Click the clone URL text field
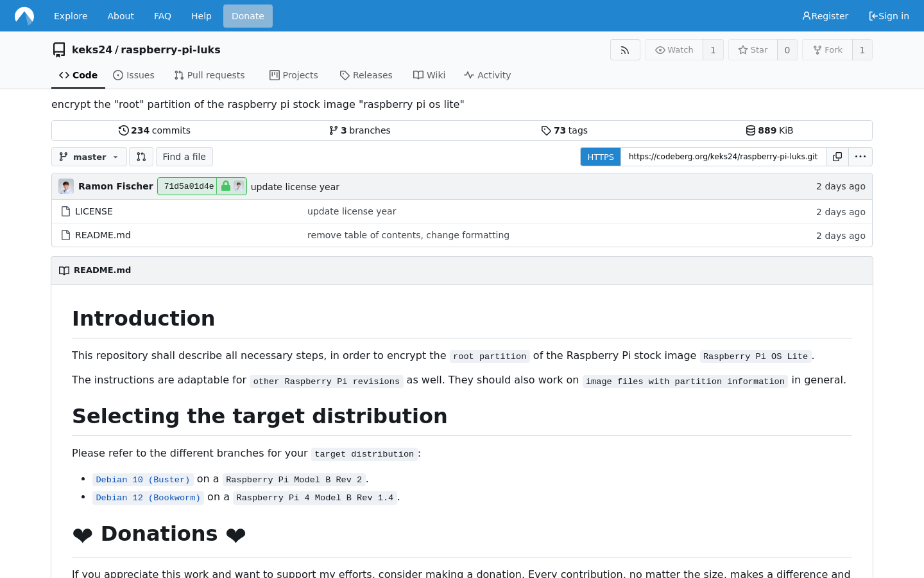The image size is (924, 578). tap(723, 157)
